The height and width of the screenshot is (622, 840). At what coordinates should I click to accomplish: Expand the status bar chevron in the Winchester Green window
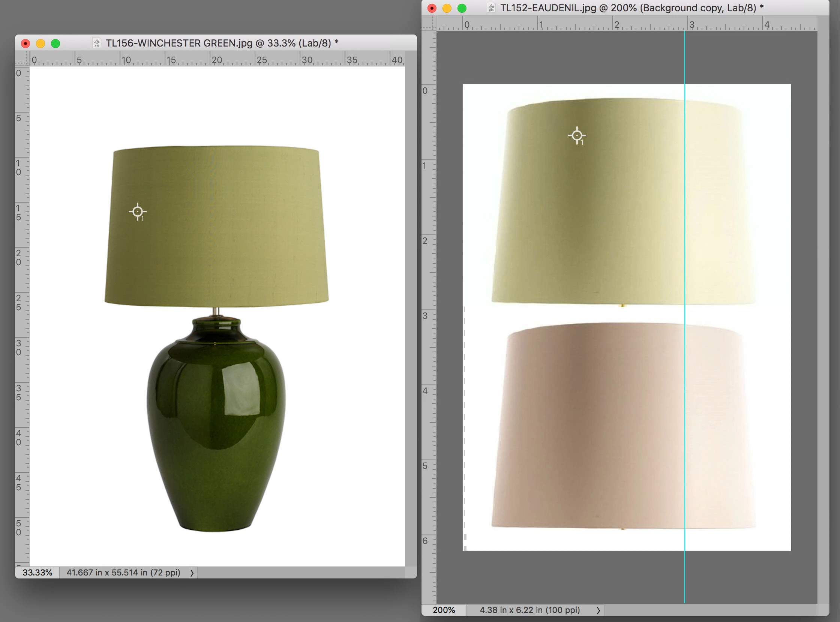192,573
